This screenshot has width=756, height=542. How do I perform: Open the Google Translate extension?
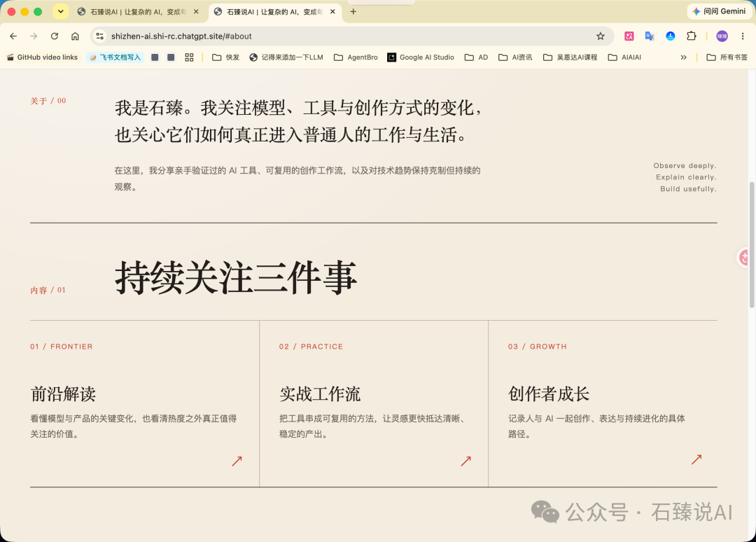[650, 36]
